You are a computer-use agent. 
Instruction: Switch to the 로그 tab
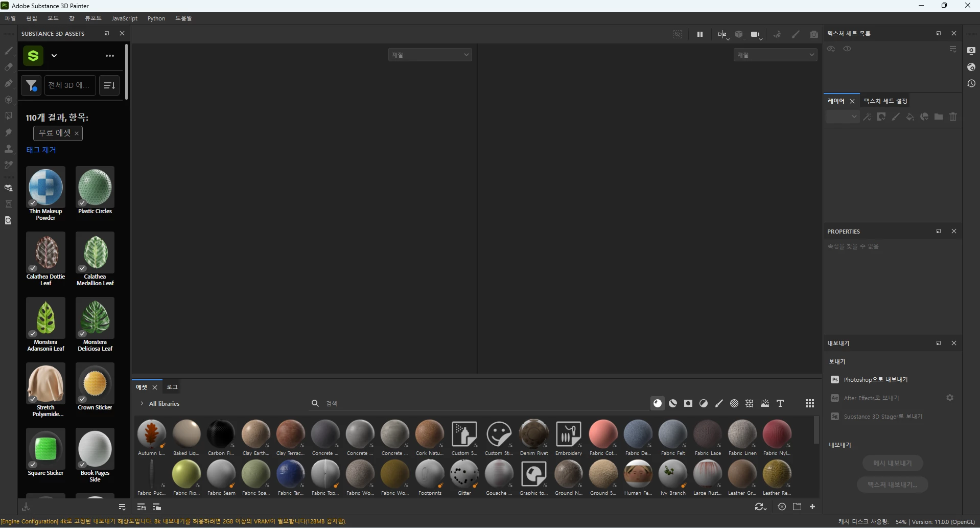(x=172, y=387)
